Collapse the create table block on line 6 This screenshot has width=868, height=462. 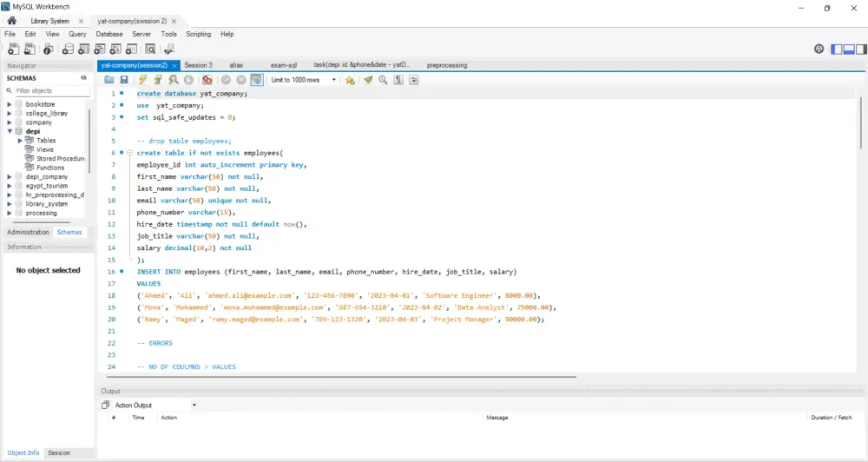(129, 153)
